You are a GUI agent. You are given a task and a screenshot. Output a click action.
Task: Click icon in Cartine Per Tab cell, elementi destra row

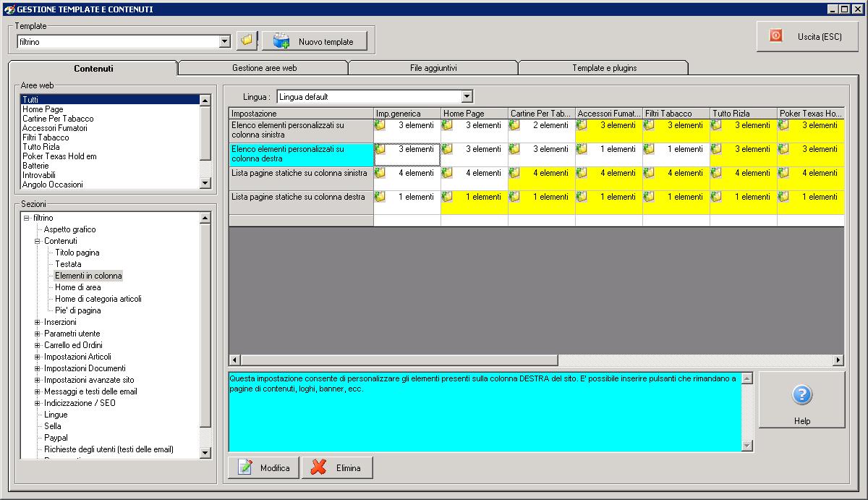click(514, 149)
